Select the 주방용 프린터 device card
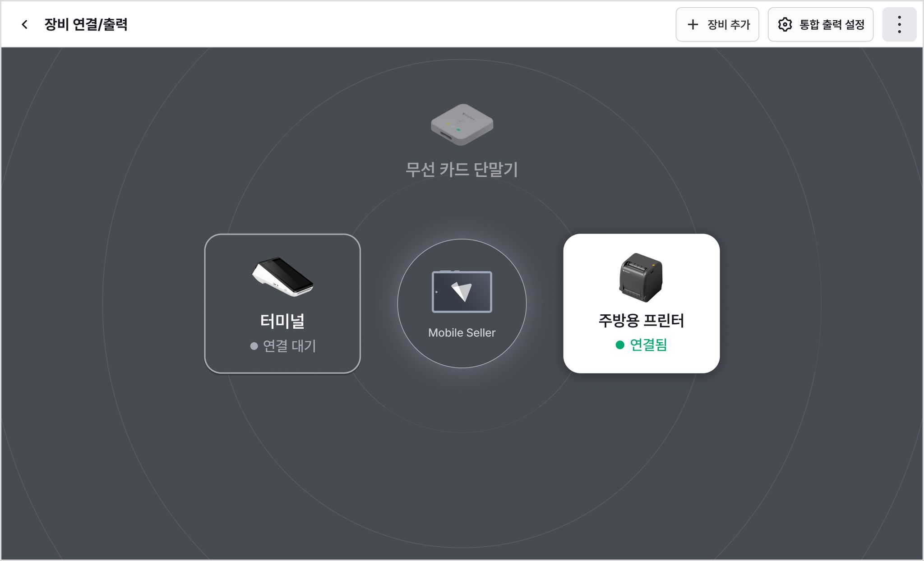 click(642, 303)
